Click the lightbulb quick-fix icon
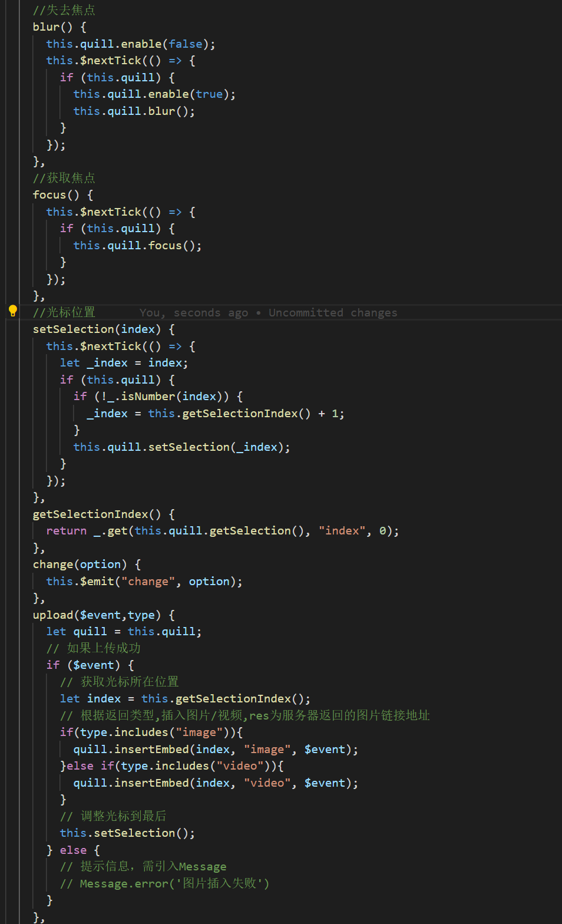562x924 pixels. (12, 312)
